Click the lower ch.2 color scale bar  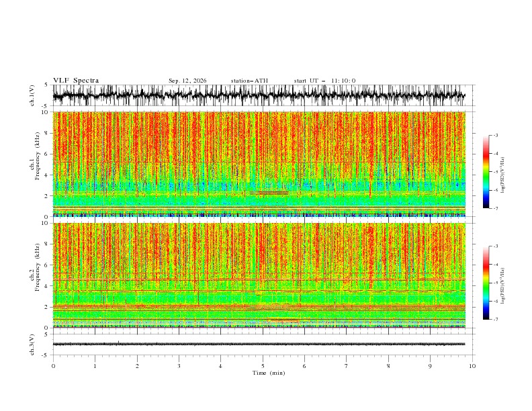[486, 283]
